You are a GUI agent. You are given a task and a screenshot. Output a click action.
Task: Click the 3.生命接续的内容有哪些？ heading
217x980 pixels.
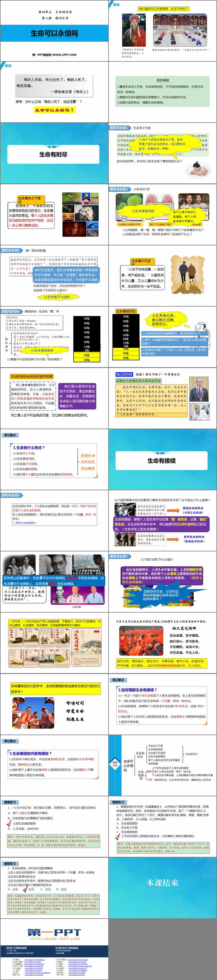tap(30, 753)
